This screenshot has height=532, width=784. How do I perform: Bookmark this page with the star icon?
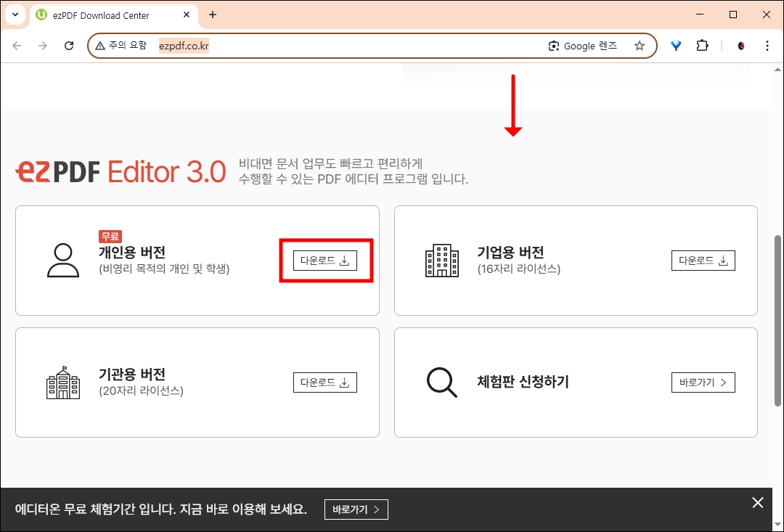point(640,45)
